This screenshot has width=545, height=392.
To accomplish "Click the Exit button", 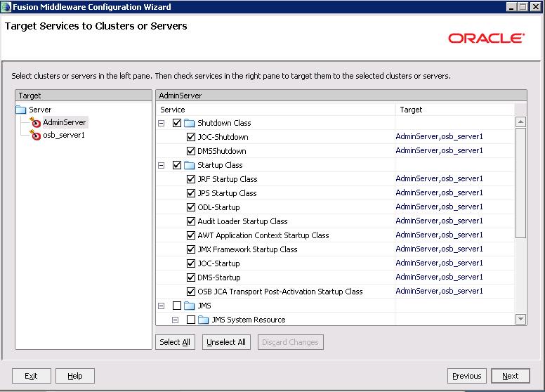I will click(x=32, y=376).
